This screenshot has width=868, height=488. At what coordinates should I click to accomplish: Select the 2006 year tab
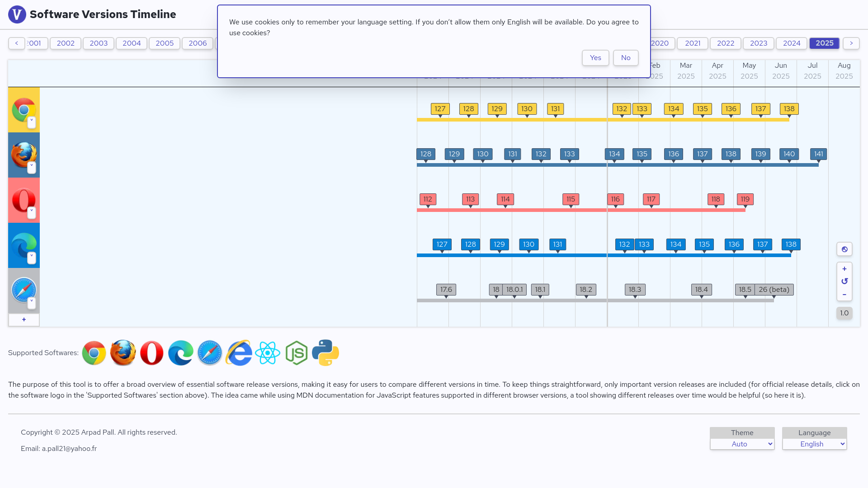click(x=198, y=43)
